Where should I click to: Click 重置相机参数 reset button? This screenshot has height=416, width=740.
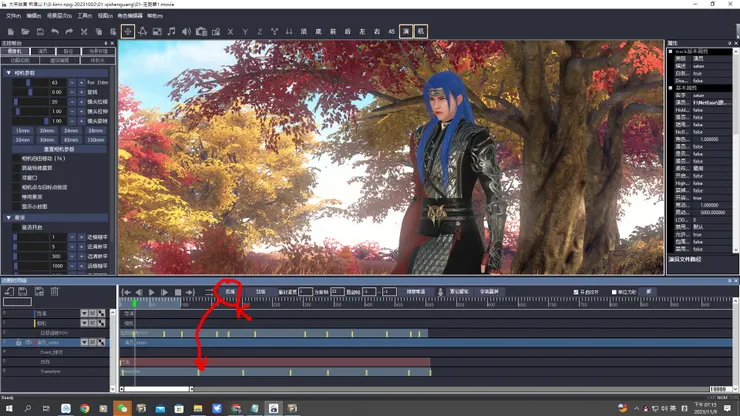click(59, 149)
